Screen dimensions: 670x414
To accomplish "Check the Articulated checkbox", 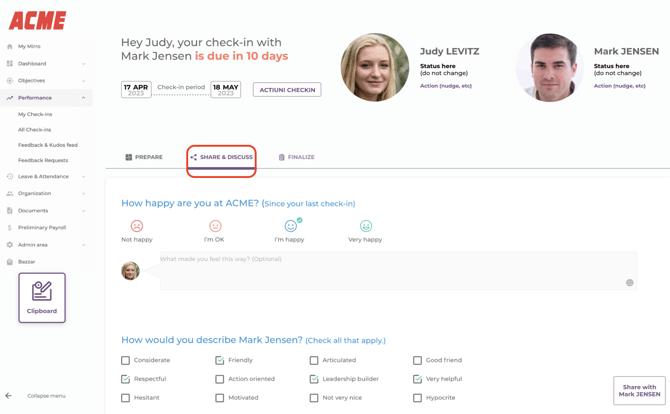I will point(314,360).
